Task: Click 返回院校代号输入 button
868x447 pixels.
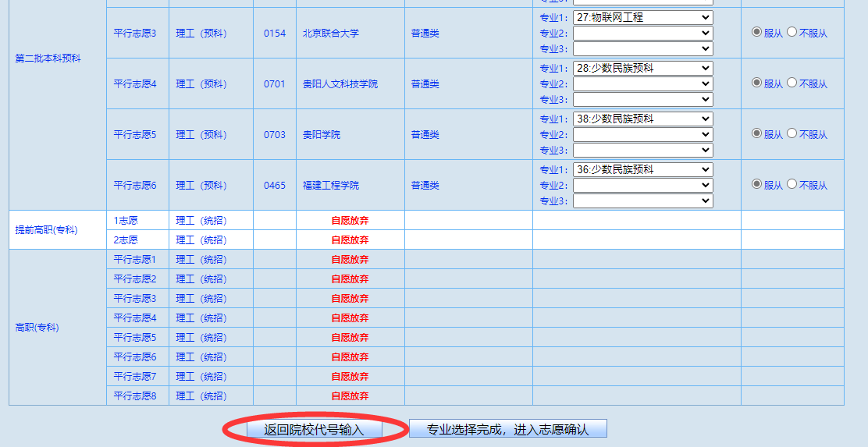Action: click(314, 429)
